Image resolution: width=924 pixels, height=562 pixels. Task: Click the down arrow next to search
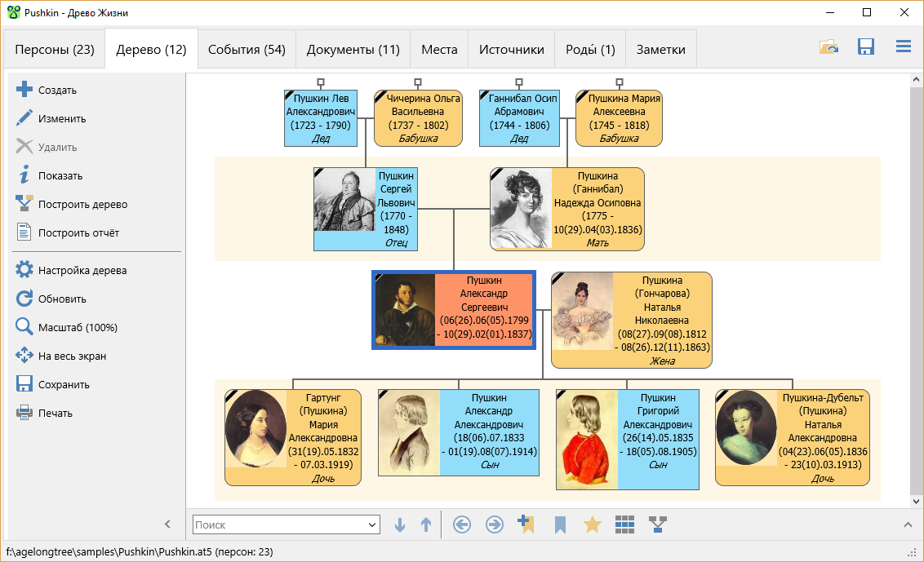coord(399,524)
